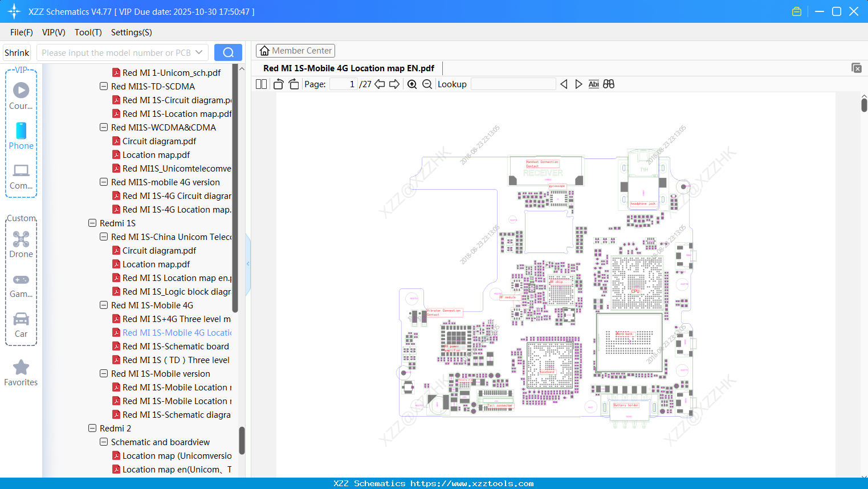Zoom out of the location map

426,84
